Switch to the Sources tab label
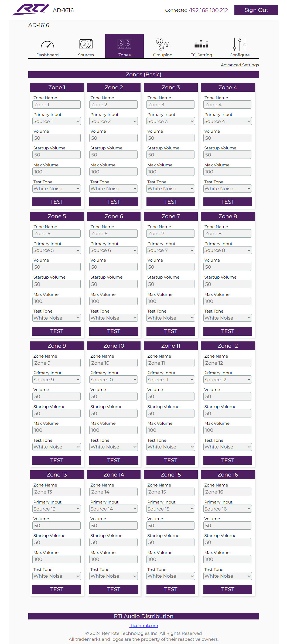Image resolution: width=287 pixels, height=644 pixels. pos(86,55)
